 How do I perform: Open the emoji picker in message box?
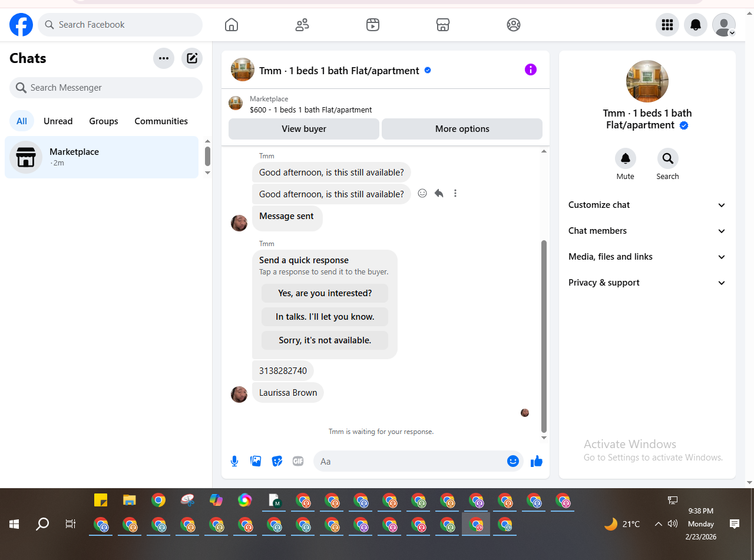[x=513, y=461]
